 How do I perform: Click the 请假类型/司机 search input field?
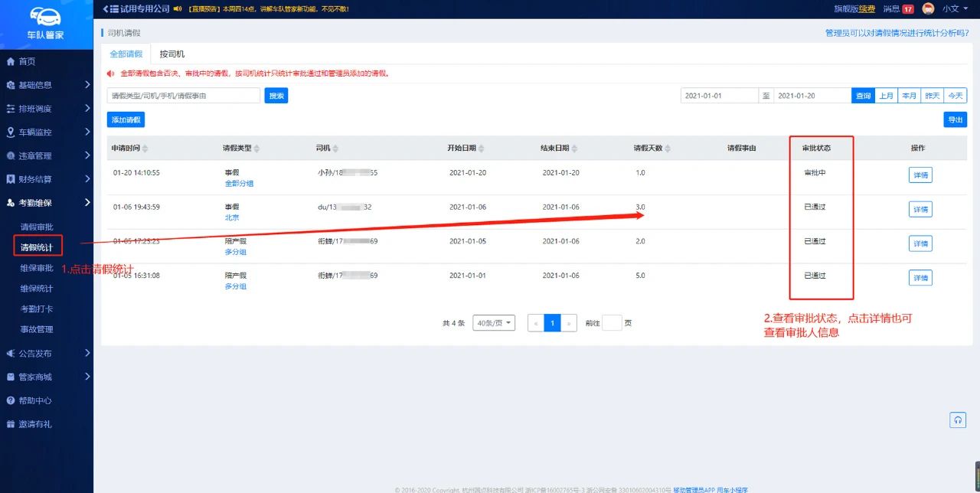[x=184, y=96]
